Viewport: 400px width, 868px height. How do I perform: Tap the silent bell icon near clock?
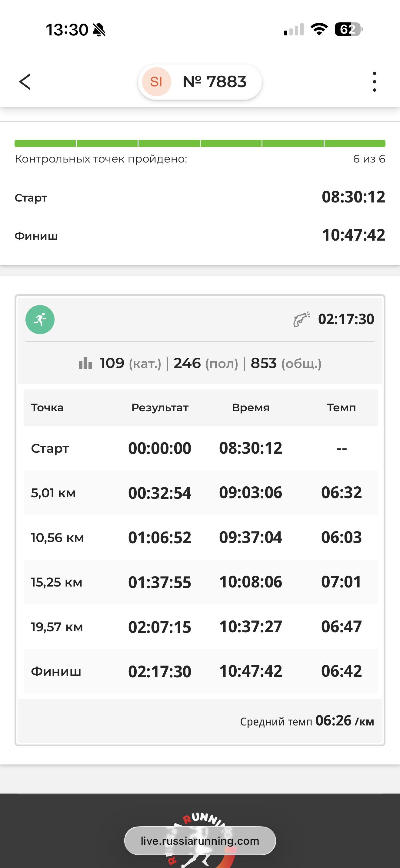click(99, 30)
